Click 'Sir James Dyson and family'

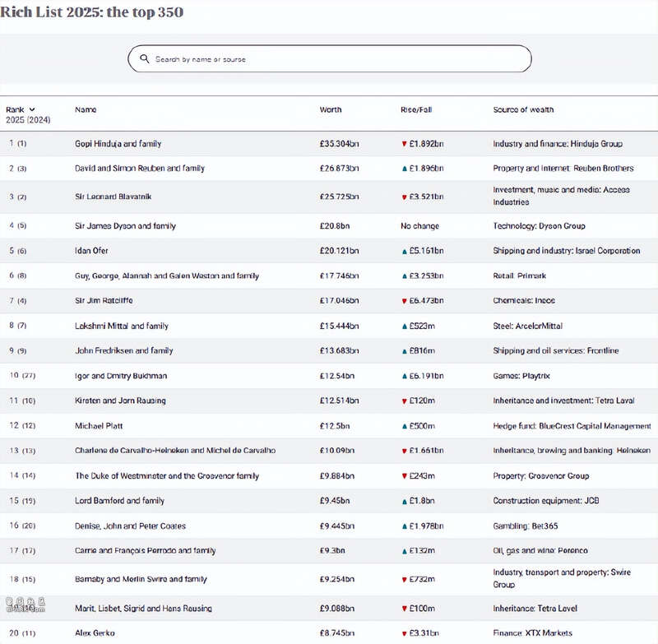tap(125, 225)
